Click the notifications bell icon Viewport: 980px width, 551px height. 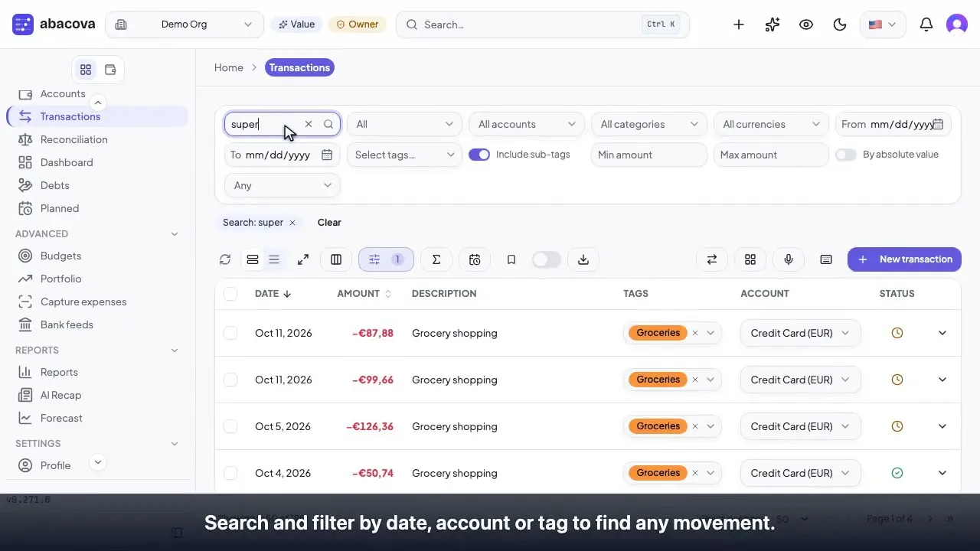(x=926, y=24)
